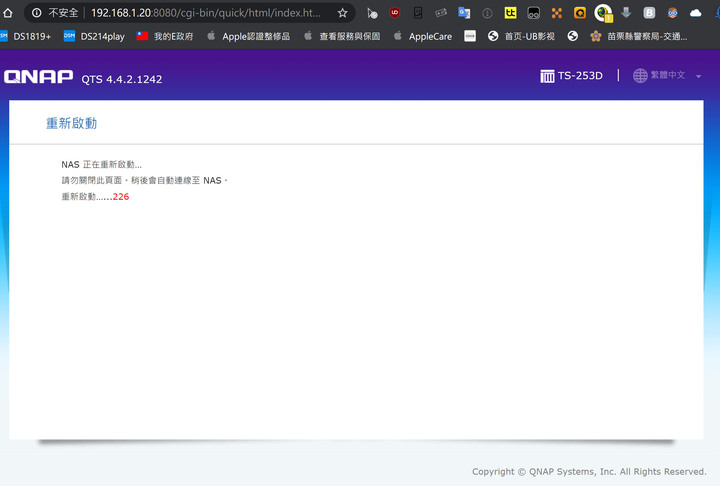
Task: Click the 'NAS 正在重新啟動...' message
Action: [101, 164]
